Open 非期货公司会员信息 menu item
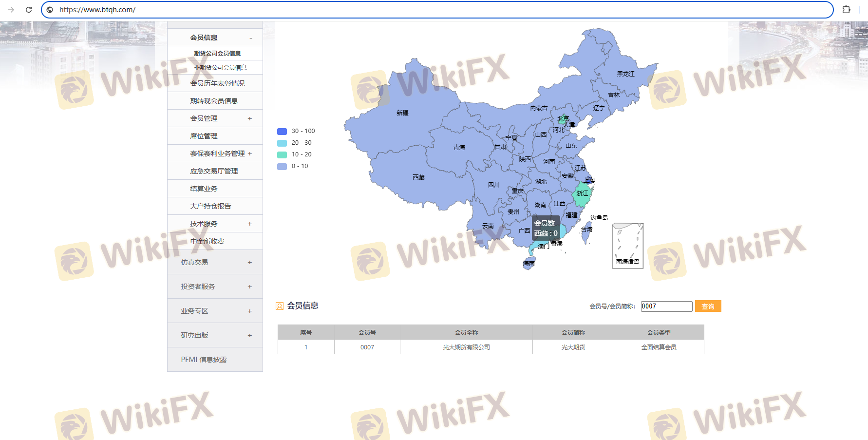This screenshot has height=440, width=868. tap(220, 68)
